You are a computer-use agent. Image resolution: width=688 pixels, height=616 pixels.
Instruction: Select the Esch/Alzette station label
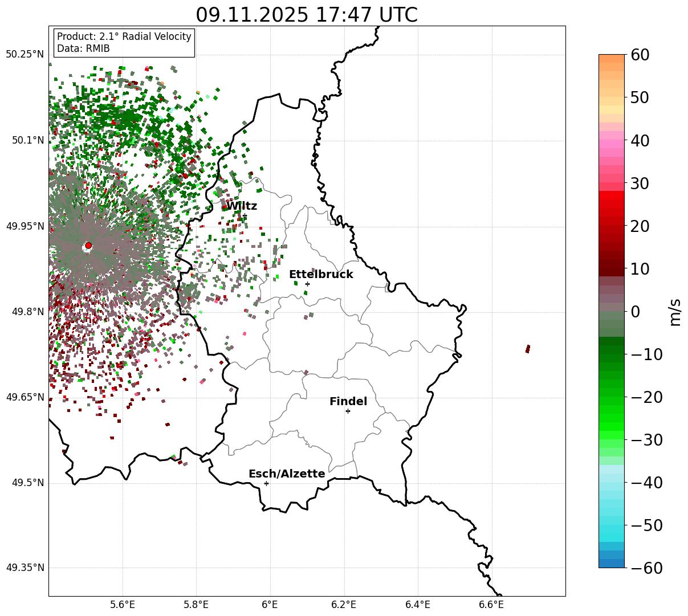click(287, 474)
